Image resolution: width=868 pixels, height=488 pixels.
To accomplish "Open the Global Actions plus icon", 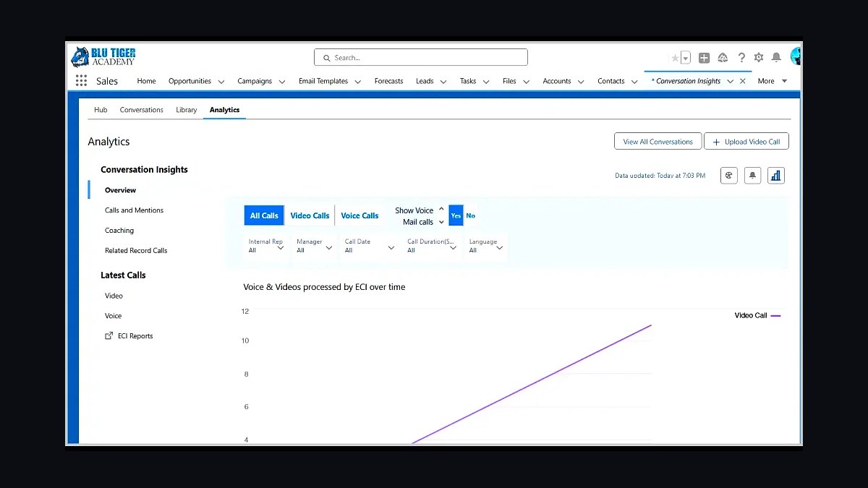I will click(x=704, y=58).
